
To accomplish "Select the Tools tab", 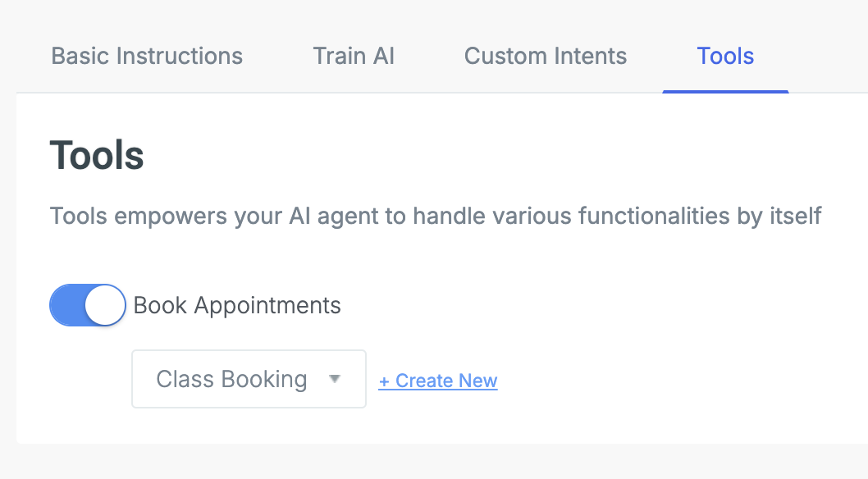I will [x=725, y=57].
